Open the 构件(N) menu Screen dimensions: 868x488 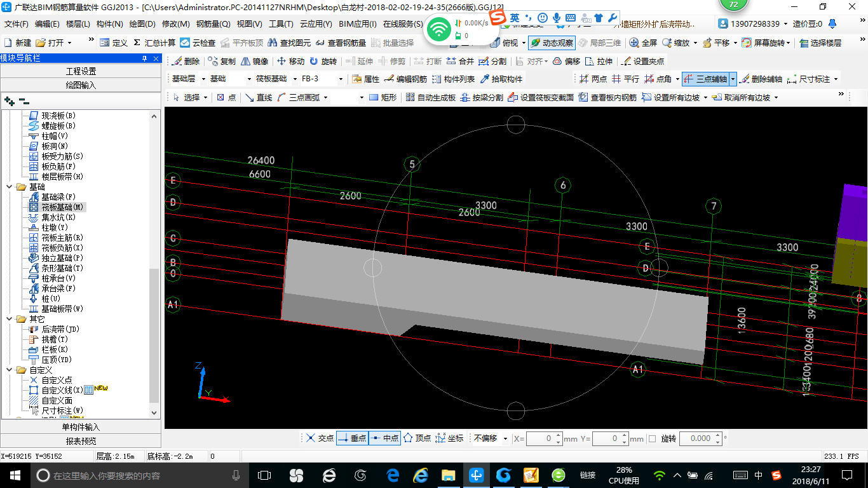point(110,24)
